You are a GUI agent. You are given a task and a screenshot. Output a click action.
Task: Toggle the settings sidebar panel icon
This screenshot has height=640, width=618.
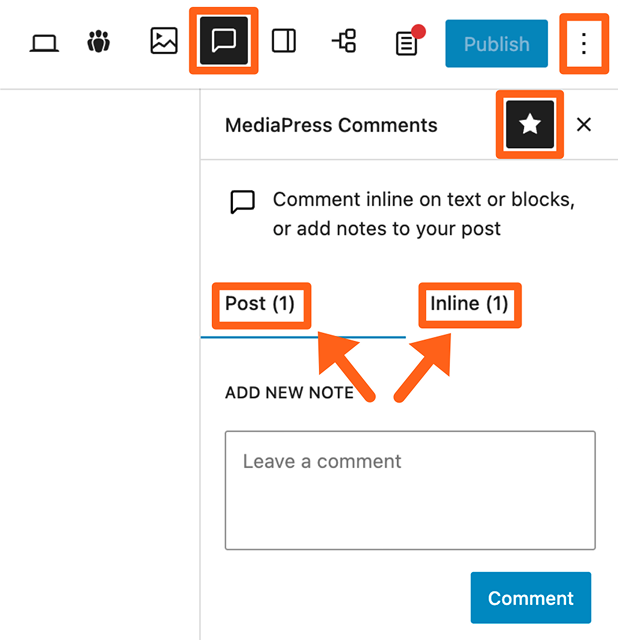pos(284,41)
